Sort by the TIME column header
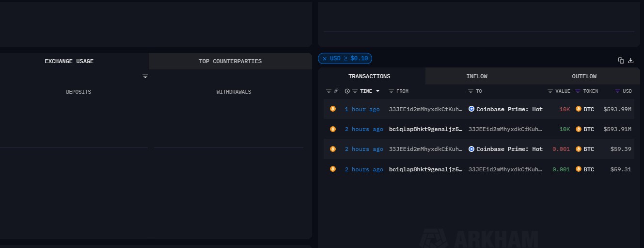The height and width of the screenshot is (248, 644). point(366,91)
